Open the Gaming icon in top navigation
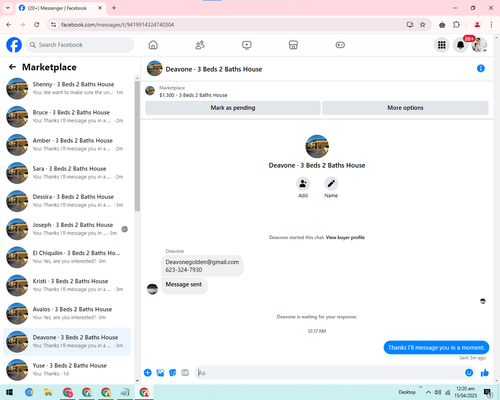 coord(340,45)
